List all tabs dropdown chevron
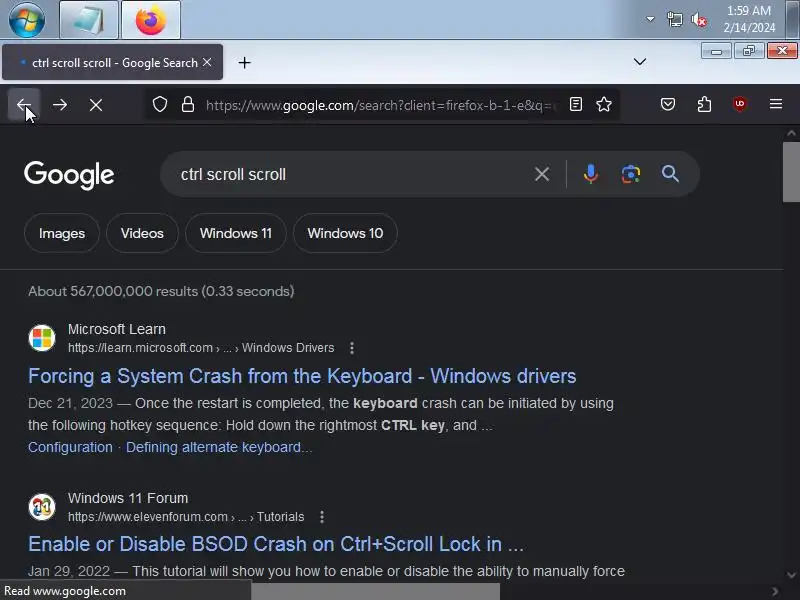Image resolution: width=800 pixels, height=600 pixels. coord(640,62)
